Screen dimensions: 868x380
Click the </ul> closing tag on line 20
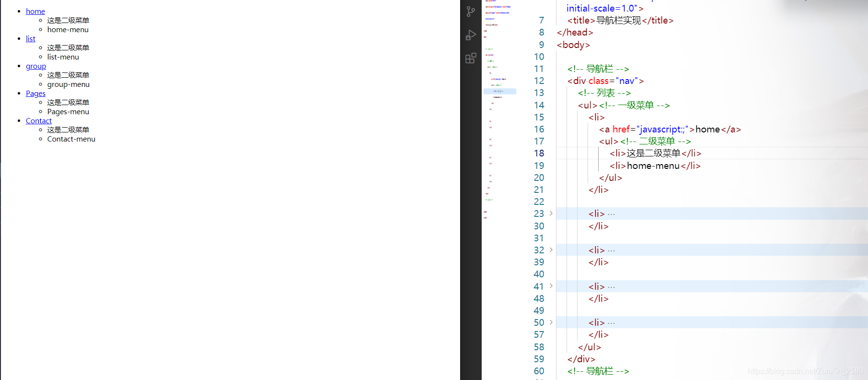[x=611, y=178]
